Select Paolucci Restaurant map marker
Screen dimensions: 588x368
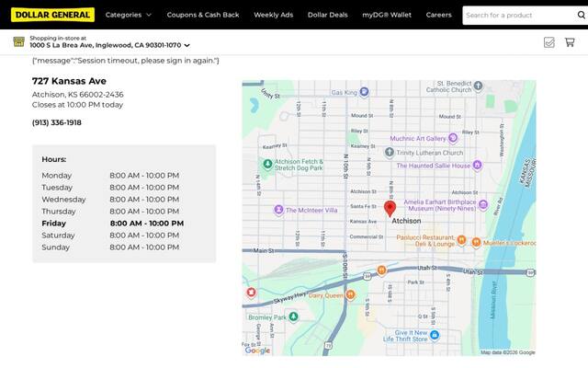(461, 239)
